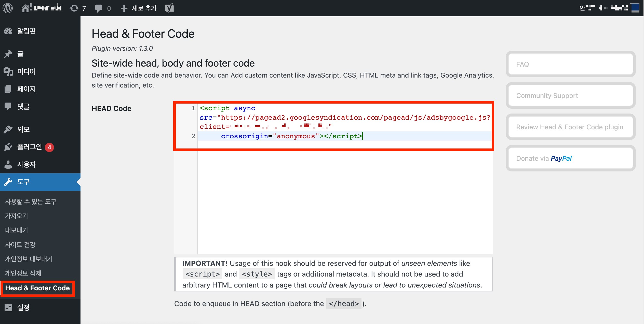Click Donate via PayPal button
The image size is (644, 324).
pos(570,158)
